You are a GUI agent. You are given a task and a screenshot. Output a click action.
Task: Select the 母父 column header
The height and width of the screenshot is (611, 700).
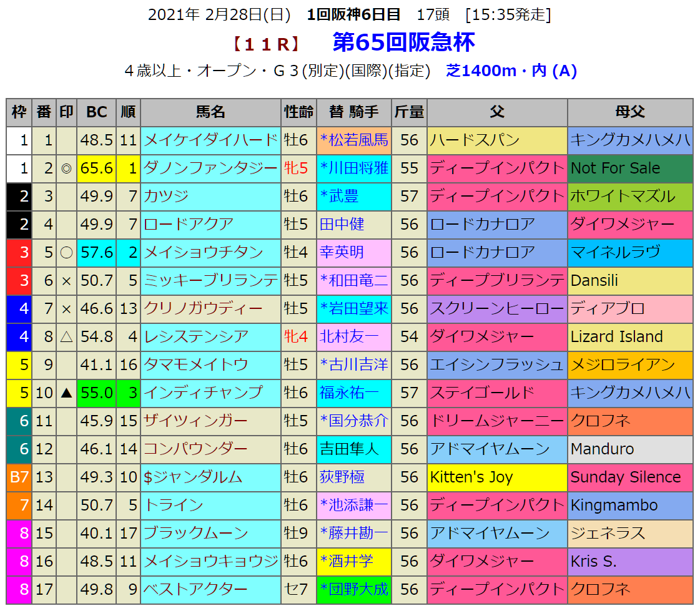tap(629, 112)
